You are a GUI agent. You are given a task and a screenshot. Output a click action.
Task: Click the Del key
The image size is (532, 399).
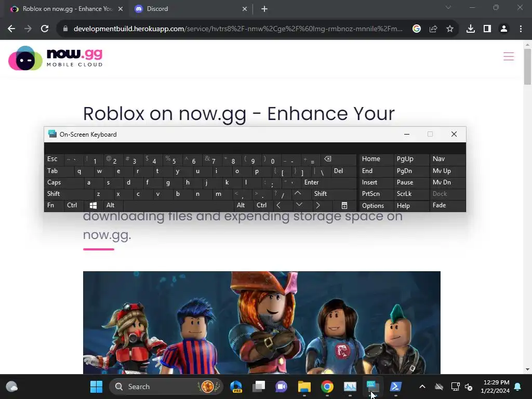[x=344, y=171]
